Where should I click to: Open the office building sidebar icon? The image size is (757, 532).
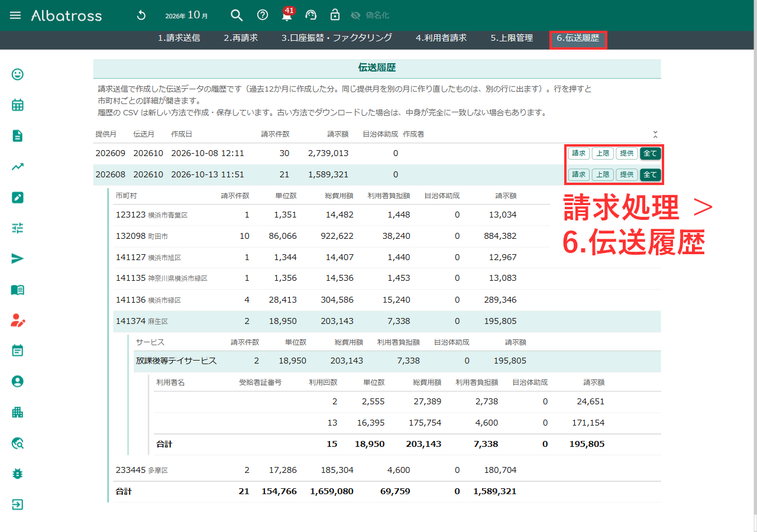pyautogui.click(x=18, y=413)
